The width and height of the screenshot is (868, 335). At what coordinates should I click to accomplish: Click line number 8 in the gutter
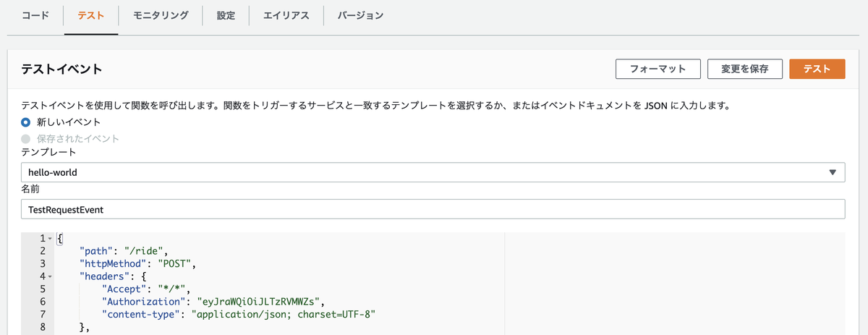[43, 327]
